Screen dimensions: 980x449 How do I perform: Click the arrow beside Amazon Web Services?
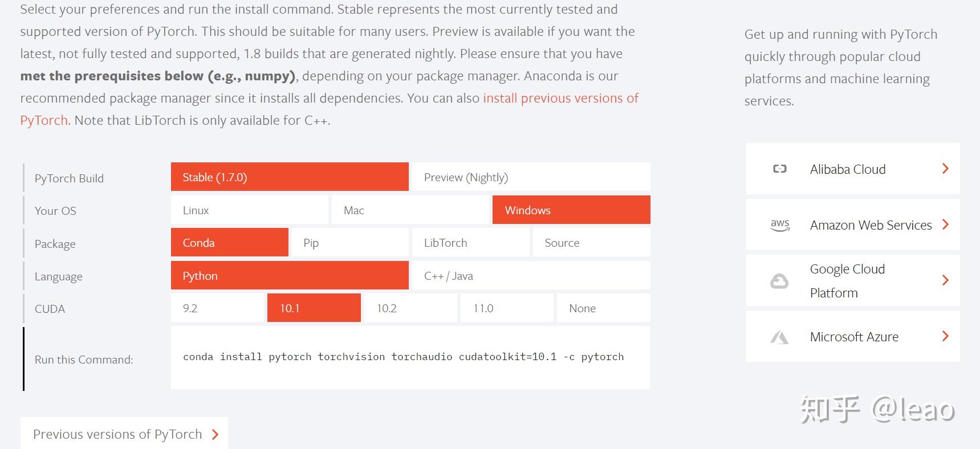point(945,224)
